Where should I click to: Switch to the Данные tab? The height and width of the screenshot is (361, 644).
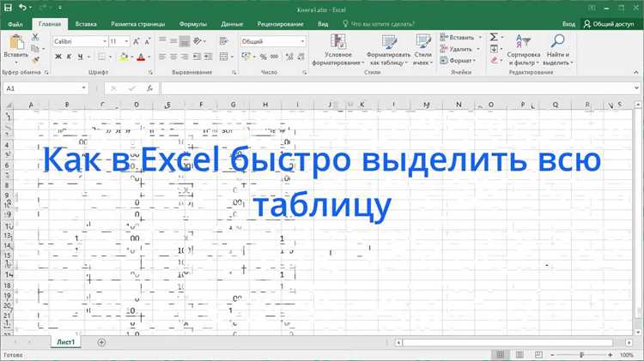click(232, 24)
